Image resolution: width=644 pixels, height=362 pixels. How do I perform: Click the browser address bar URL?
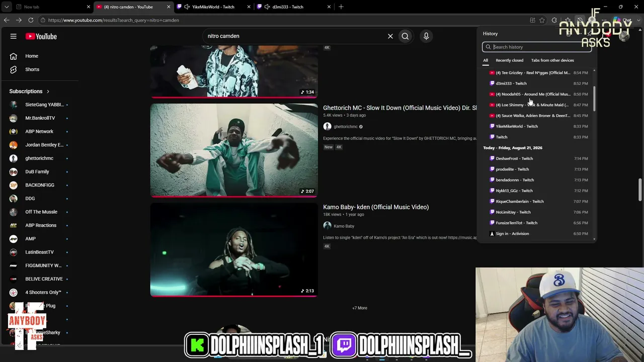coord(114,20)
